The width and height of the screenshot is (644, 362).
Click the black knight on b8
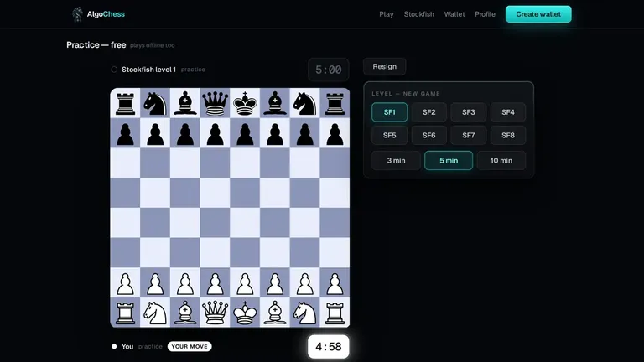155,103
